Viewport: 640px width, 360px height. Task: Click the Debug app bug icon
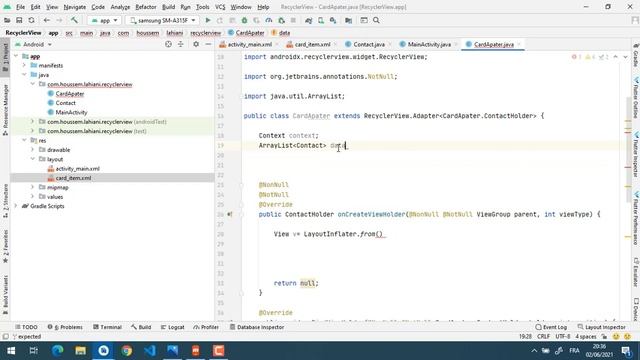click(244, 20)
